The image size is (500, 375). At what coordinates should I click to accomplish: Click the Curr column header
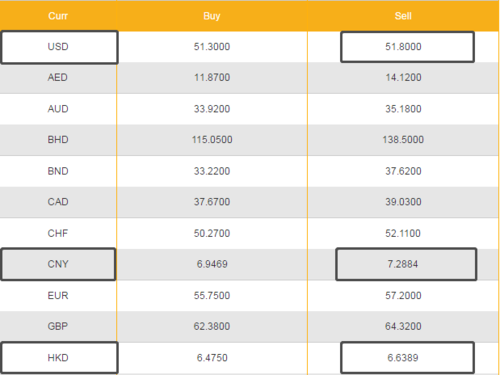coord(58,16)
